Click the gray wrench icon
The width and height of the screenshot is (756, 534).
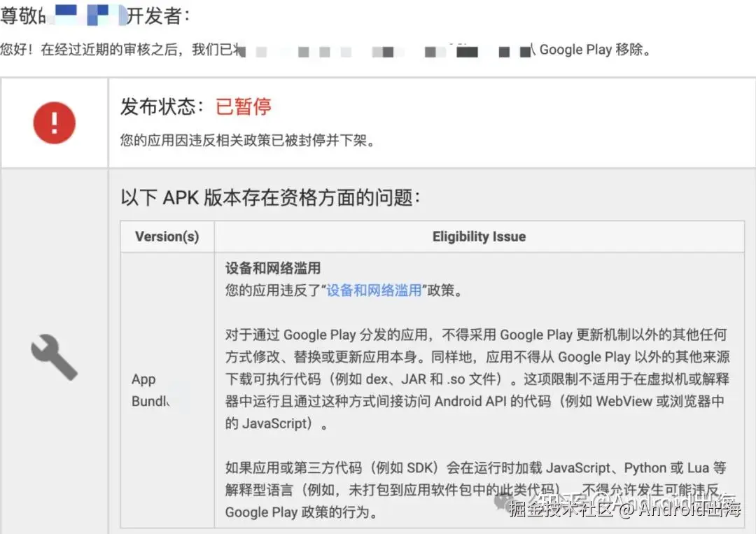[x=54, y=357]
